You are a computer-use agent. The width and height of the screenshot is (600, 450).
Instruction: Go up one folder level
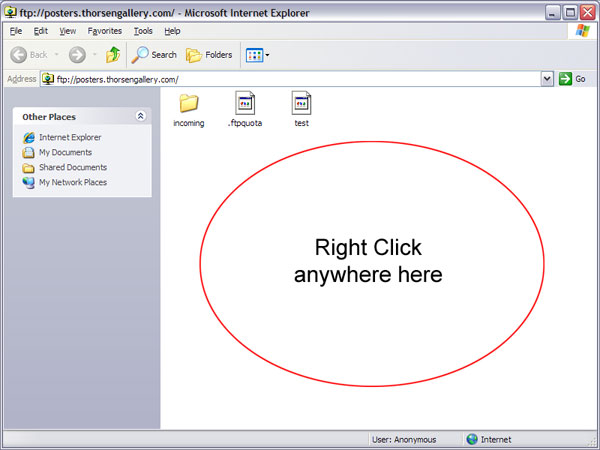(113, 55)
